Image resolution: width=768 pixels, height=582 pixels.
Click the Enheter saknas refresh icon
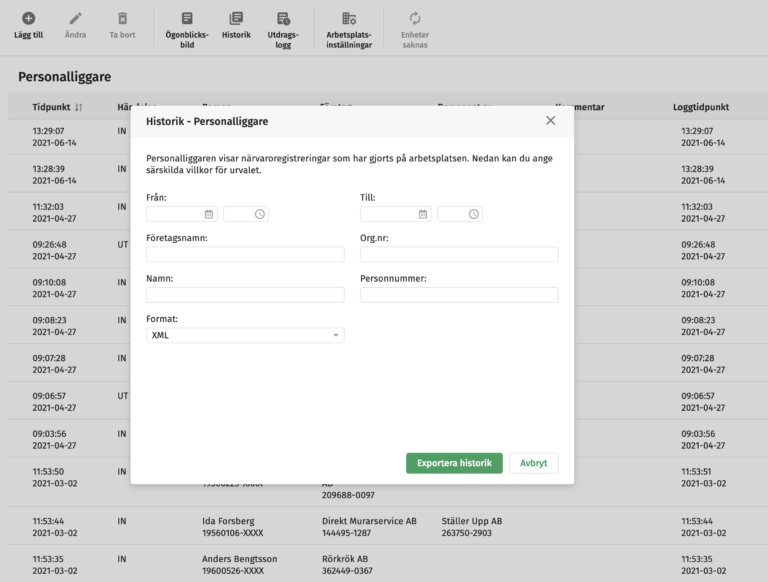(415, 19)
